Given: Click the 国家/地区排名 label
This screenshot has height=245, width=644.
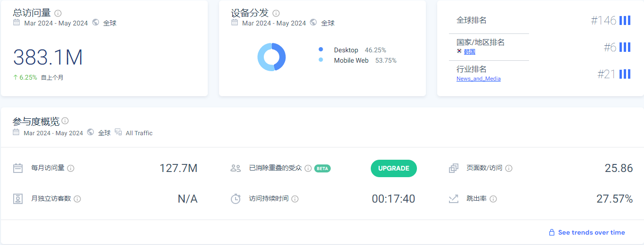Looking at the screenshot, I should click(x=481, y=42).
